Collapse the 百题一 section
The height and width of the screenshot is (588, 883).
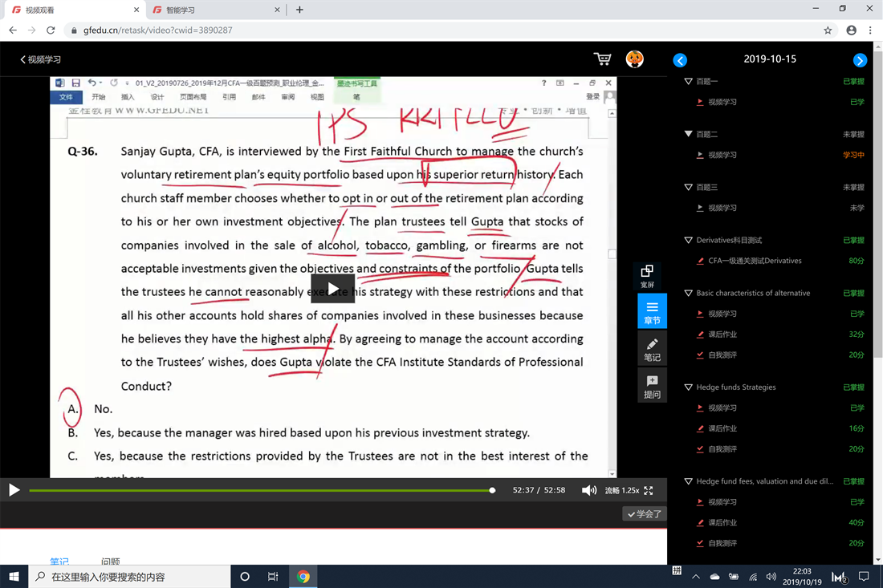688,81
